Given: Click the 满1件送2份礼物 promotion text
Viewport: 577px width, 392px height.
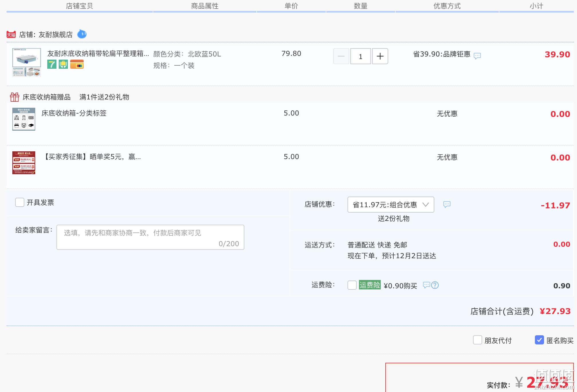Looking at the screenshot, I should coord(104,97).
